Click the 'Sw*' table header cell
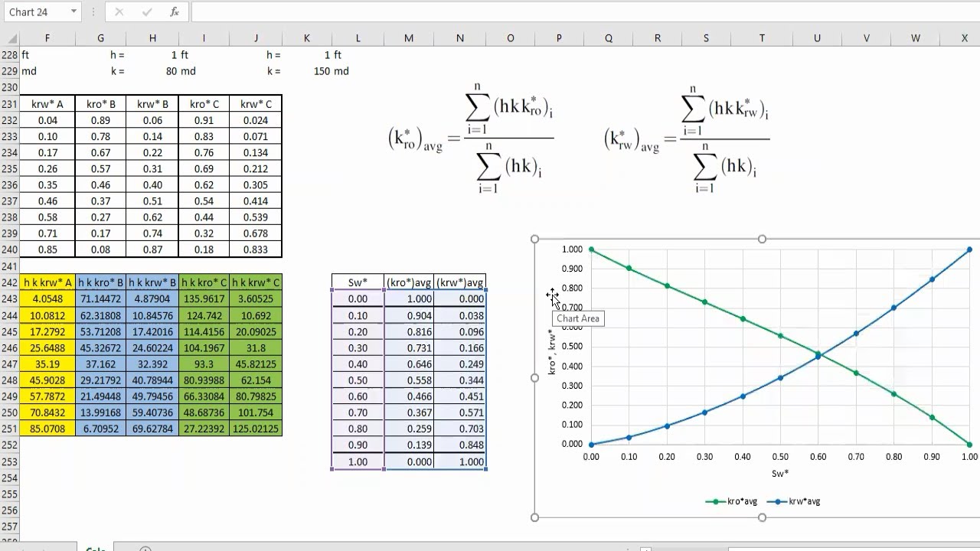980x551 pixels. 358,282
